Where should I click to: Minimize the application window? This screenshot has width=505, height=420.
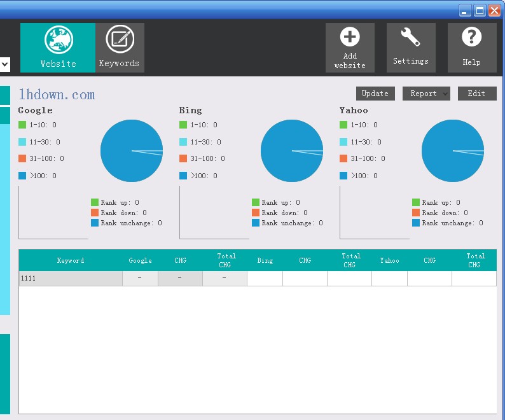464,11
